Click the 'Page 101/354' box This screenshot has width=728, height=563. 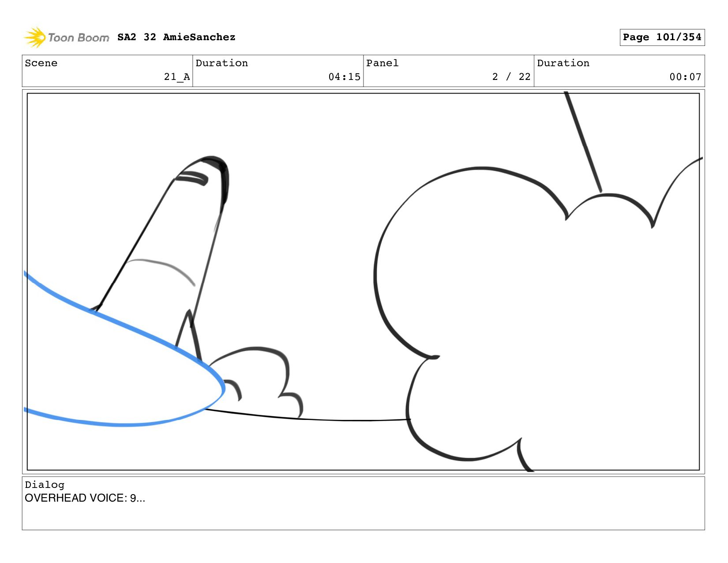(662, 37)
